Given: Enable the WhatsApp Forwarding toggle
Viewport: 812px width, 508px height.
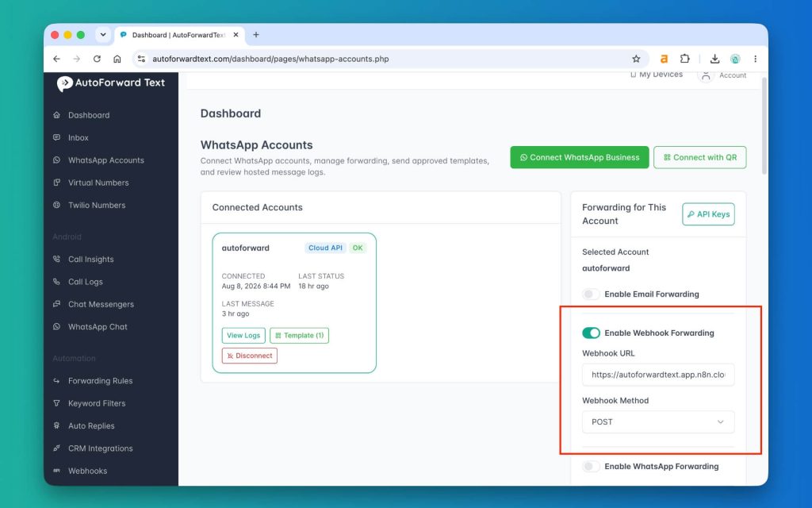Looking at the screenshot, I should [x=591, y=467].
